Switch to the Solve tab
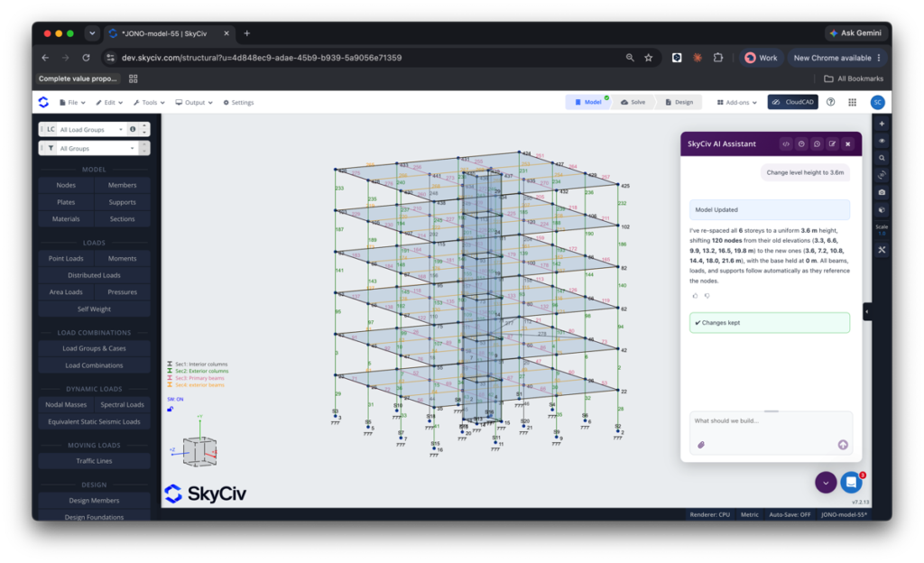 pos(633,102)
